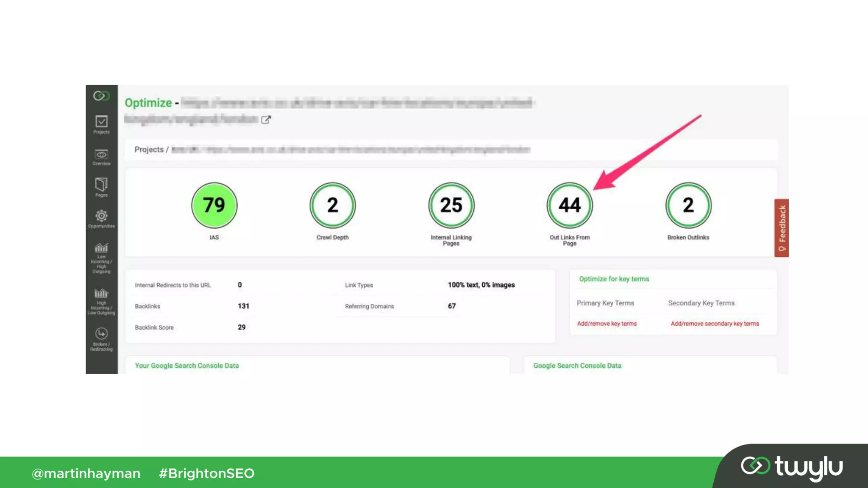Click Broken Outlinks 2 circle

point(688,205)
